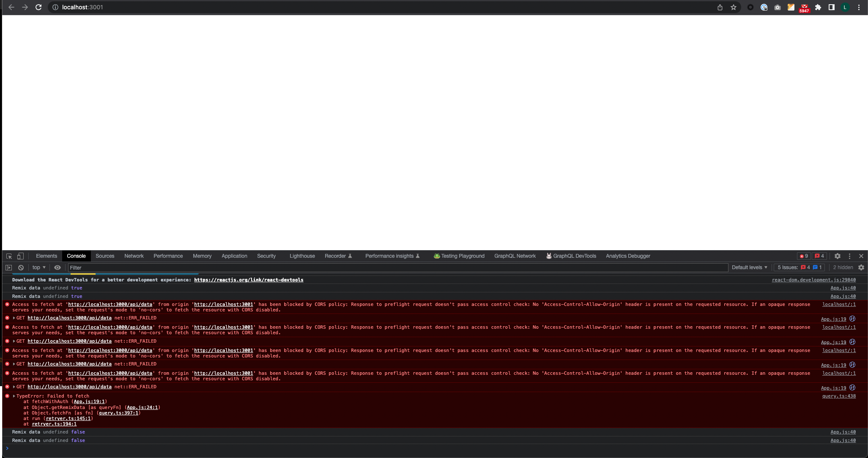This screenshot has height=458, width=868.
Task: Show the 4 issues via warning badge
Action: (819, 256)
